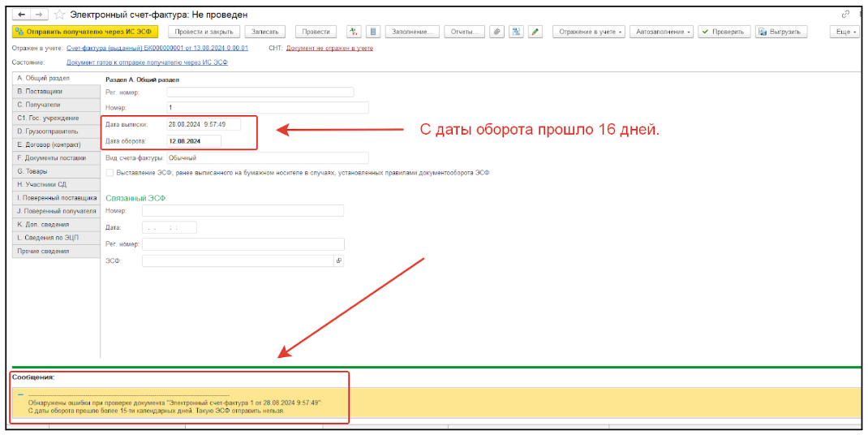Screen dimensions: 868x435
Task: Copy document link via chain icon
Action: point(846,15)
